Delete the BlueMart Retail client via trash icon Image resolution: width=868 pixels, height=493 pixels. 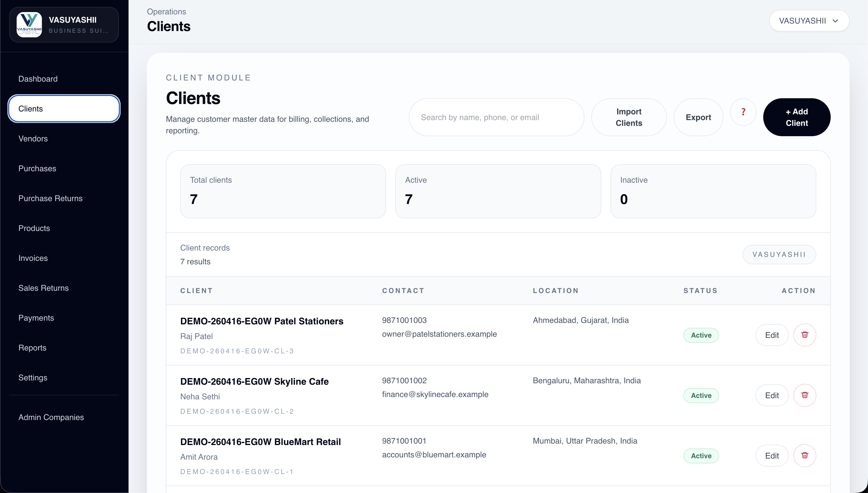click(x=805, y=455)
